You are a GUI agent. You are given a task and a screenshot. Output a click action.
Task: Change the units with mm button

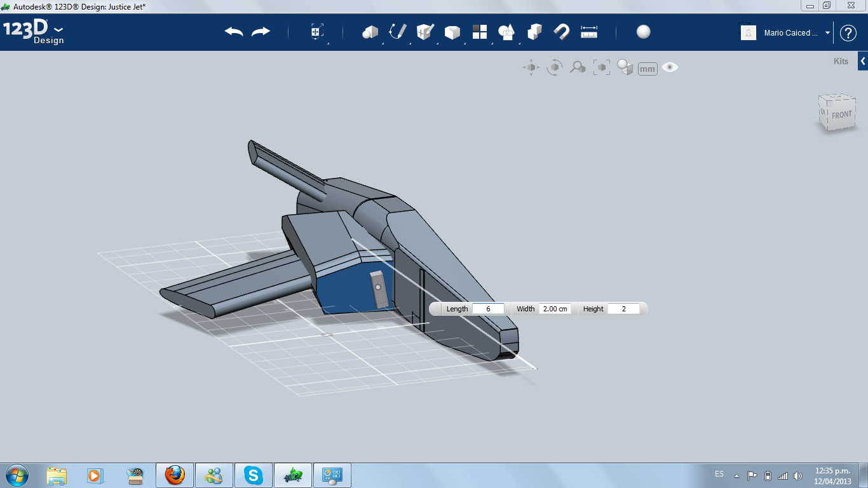point(648,69)
